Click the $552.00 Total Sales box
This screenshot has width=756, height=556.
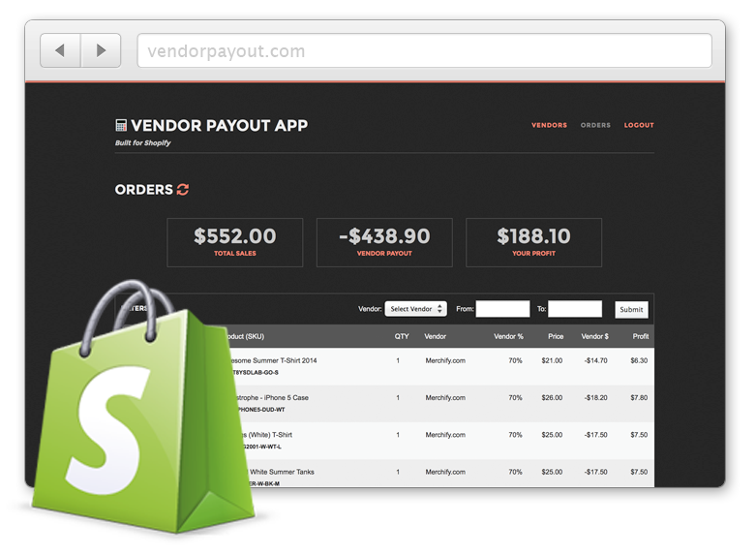coord(234,242)
